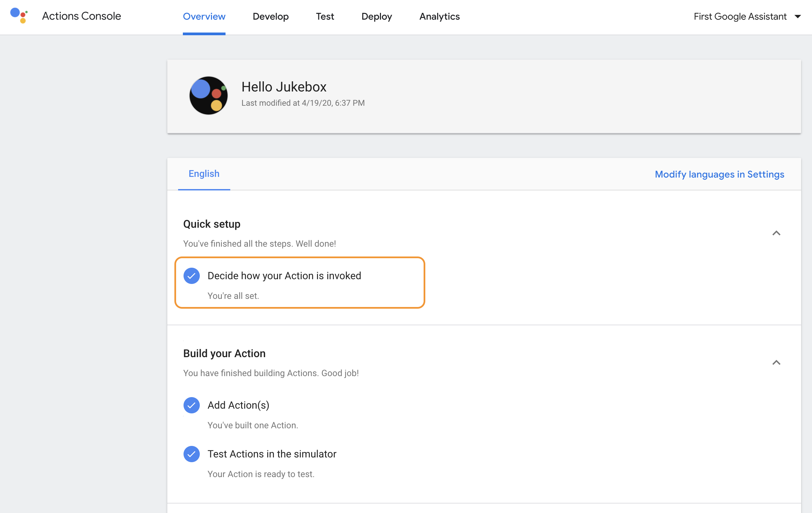The image size is (812, 513).
Task: Click You've finished all the steps text
Action: point(260,244)
